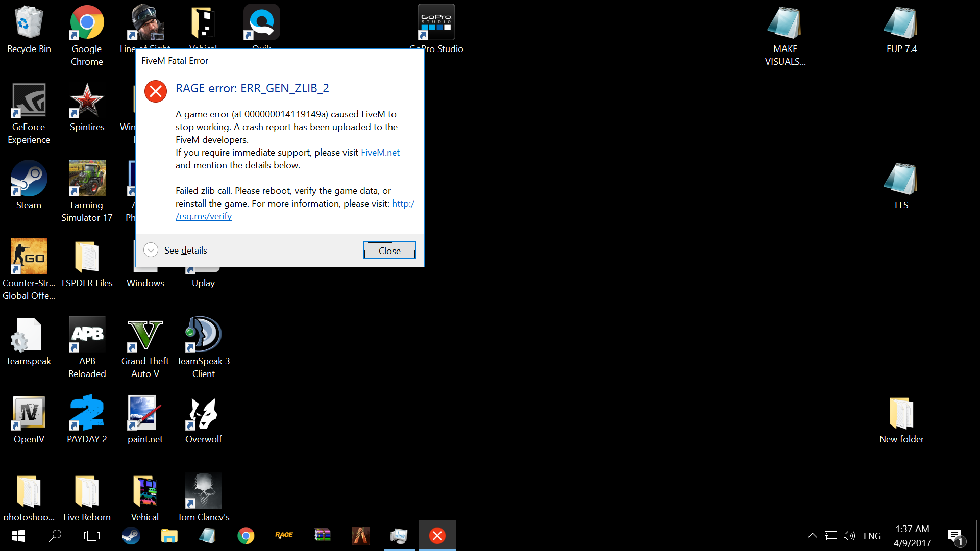Open Chrome from the taskbar
The image size is (980, 551).
pos(246,536)
